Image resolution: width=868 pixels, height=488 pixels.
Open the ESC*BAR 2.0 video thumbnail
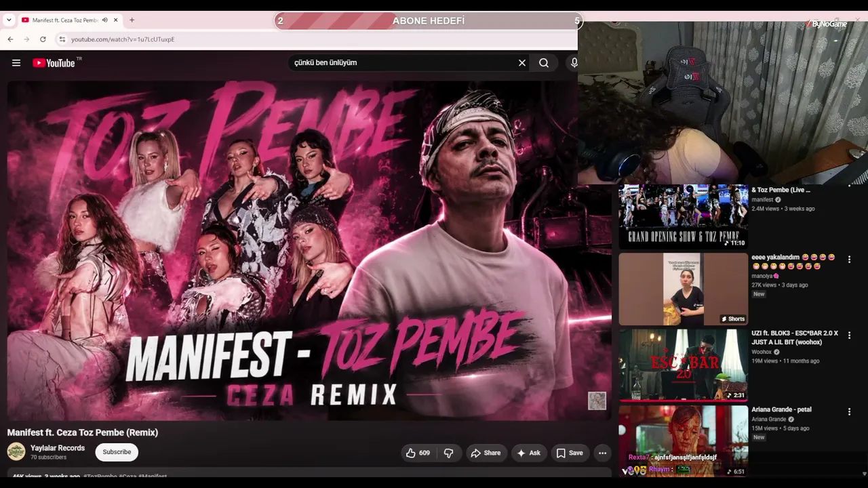(683, 365)
